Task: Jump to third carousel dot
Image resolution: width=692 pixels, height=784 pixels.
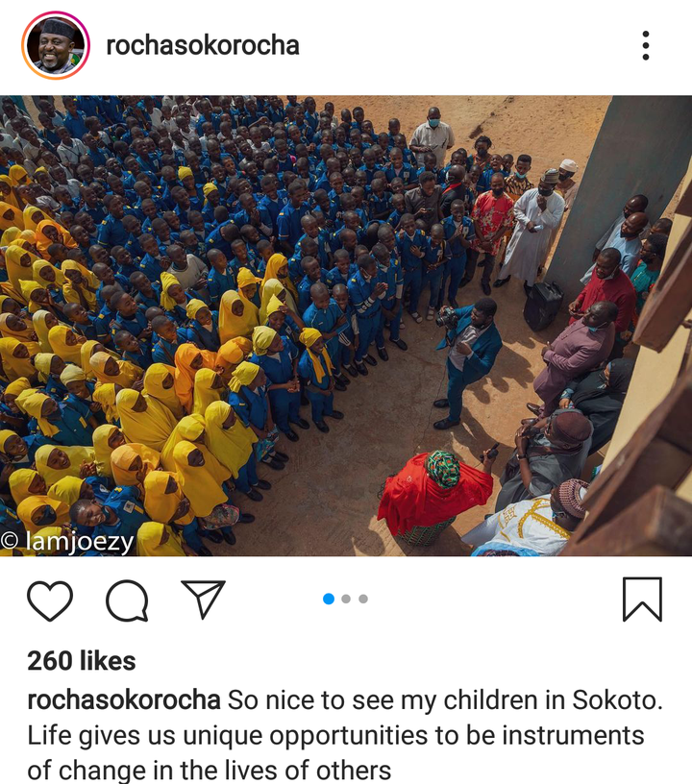Action: (363, 599)
